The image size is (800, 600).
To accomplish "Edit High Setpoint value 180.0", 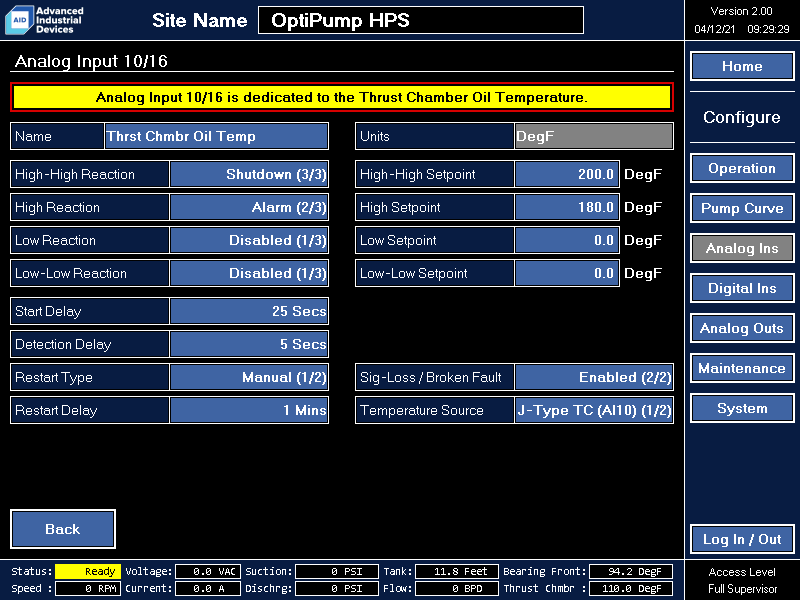I will point(567,208).
